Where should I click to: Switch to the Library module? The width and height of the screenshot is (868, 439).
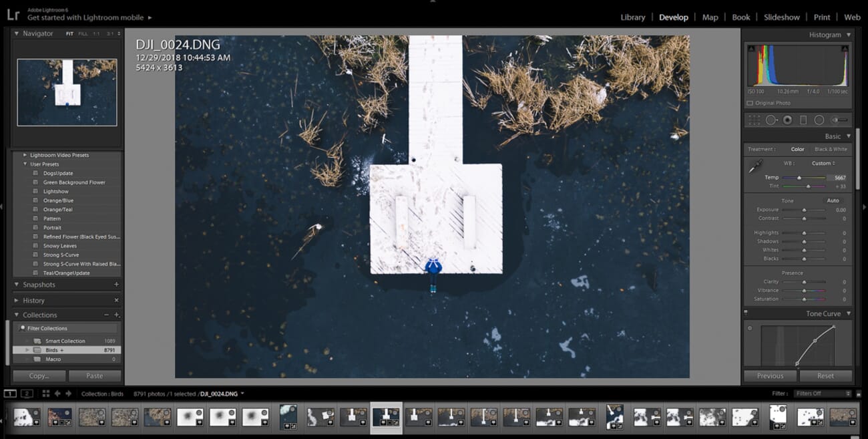(x=632, y=17)
